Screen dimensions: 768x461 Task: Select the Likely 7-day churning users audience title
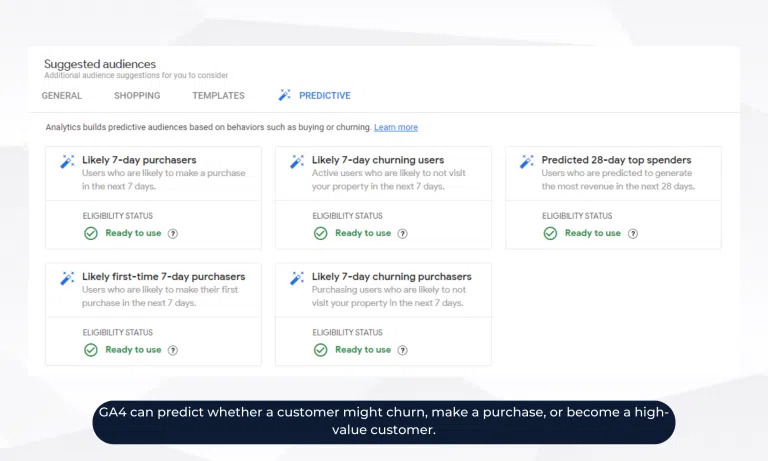coord(377,160)
